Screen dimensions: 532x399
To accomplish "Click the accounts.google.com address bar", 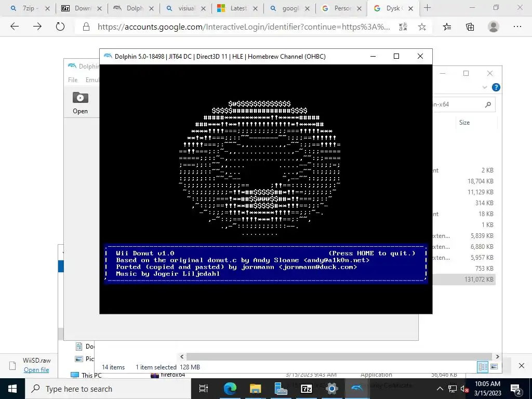I will pyautogui.click(x=244, y=27).
